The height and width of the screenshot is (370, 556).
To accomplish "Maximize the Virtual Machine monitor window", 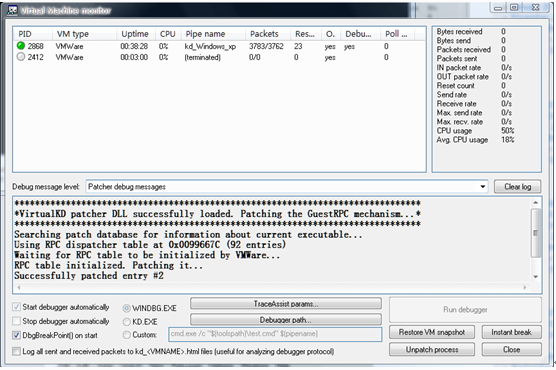I will coord(514,7).
